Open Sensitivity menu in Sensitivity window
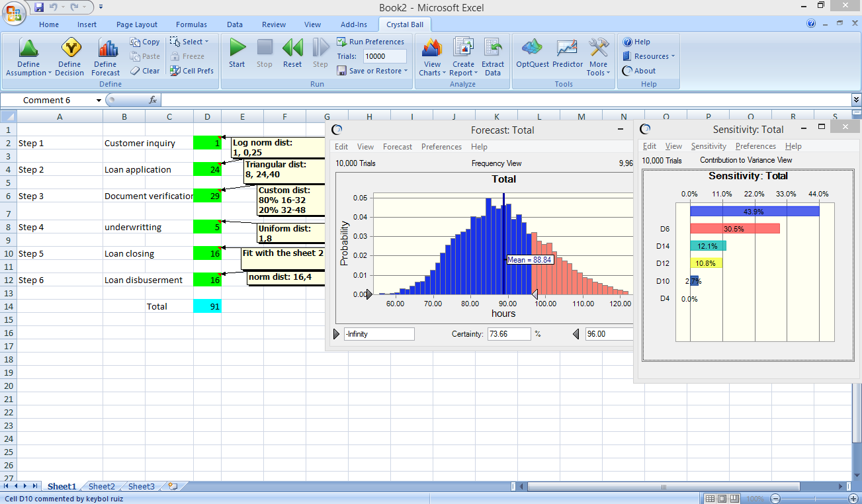The width and height of the screenshot is (862, 504). [709, 146]
